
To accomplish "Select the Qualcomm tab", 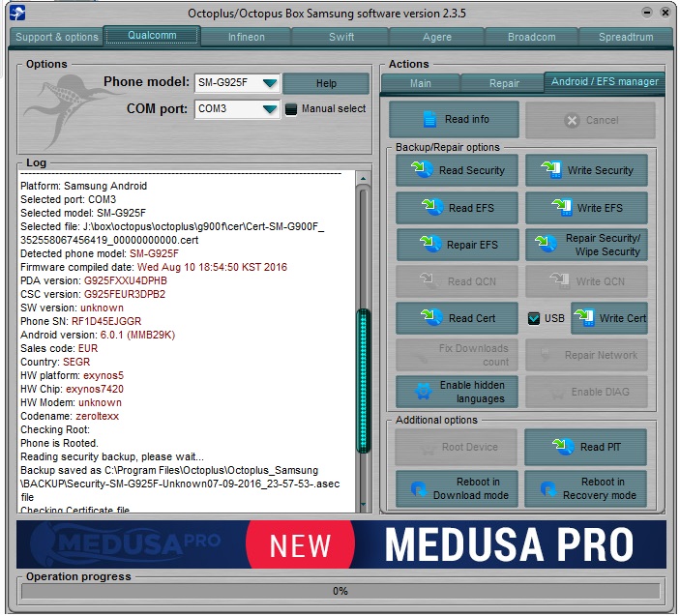I will click(x=152, y=35).
